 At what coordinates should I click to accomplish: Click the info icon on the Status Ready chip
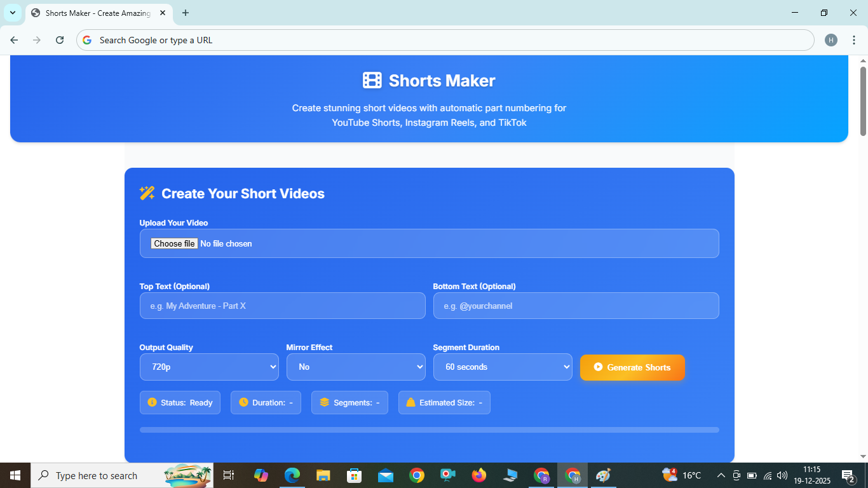[152, 402]
